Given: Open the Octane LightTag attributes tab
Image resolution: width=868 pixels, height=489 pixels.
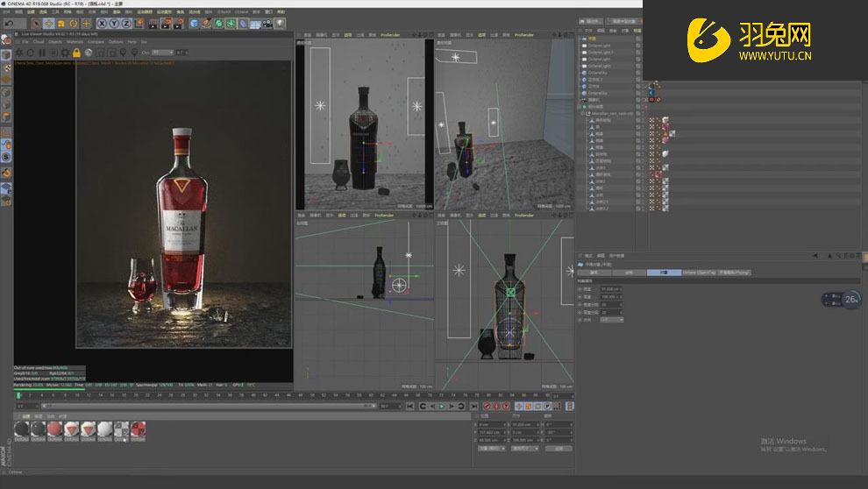Looking at the screenshot, I should (699, 273).
